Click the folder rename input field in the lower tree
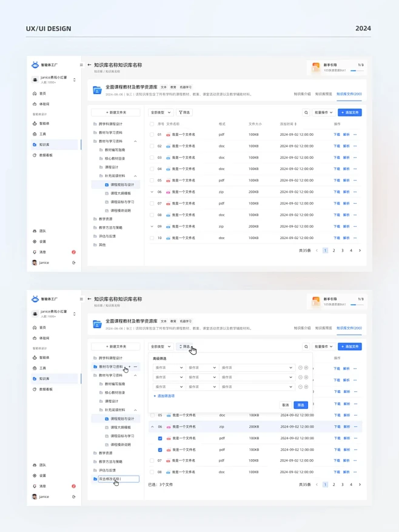 click(x=118, y=479)
